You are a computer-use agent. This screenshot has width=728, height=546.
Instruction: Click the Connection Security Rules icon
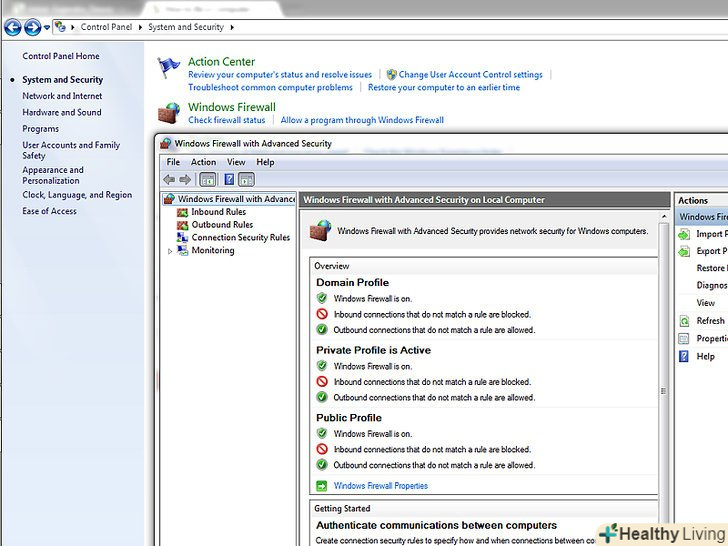[182, 237]
